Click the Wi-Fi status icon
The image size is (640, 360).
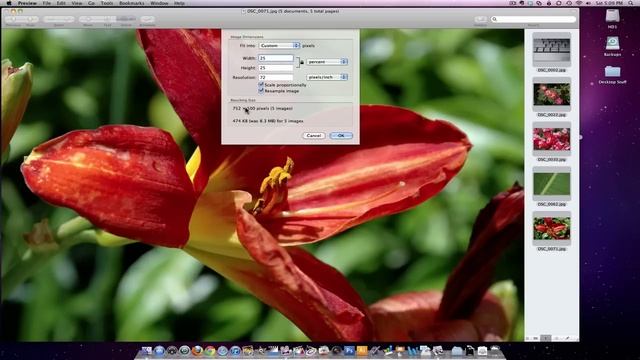point(578,3)
